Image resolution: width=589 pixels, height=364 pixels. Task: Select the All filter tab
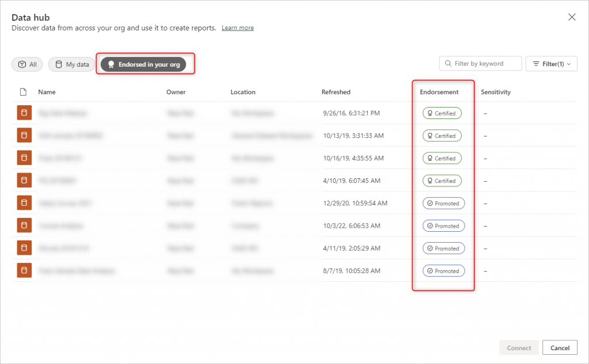[27, 64]
